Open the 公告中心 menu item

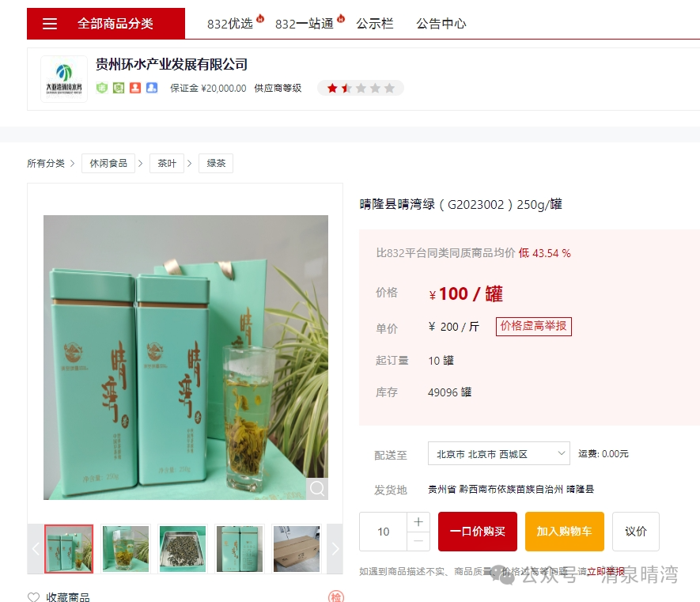pyautogui.click(x=441, y=24)
